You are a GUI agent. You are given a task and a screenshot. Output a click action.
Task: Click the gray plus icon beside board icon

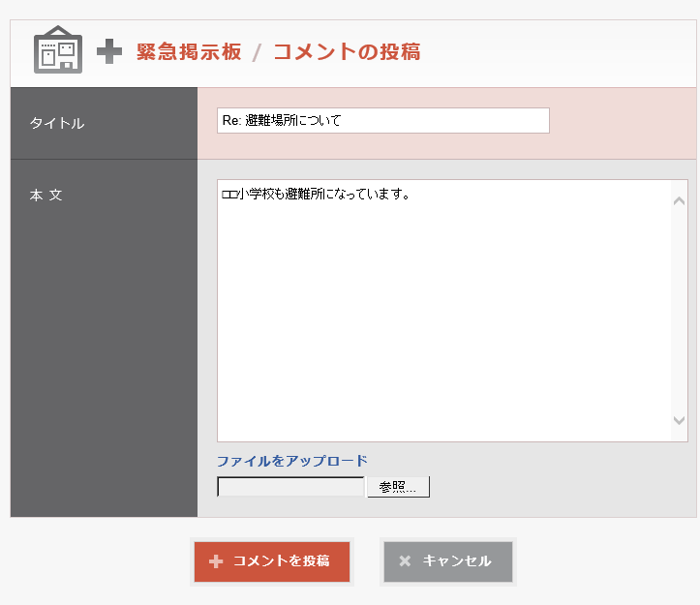(x=109, y=51)
